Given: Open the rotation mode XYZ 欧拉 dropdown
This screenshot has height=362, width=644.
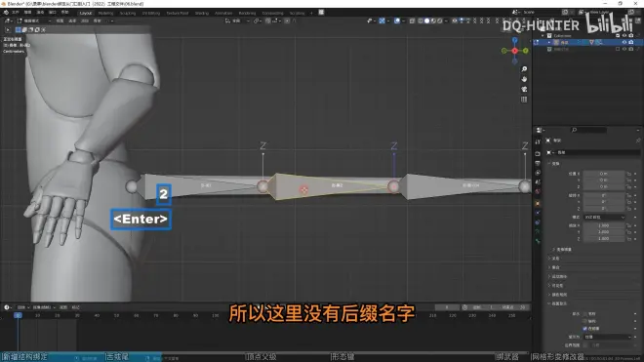Looking at the screenshot, I should pyautogui.click(x=605, y=217).
